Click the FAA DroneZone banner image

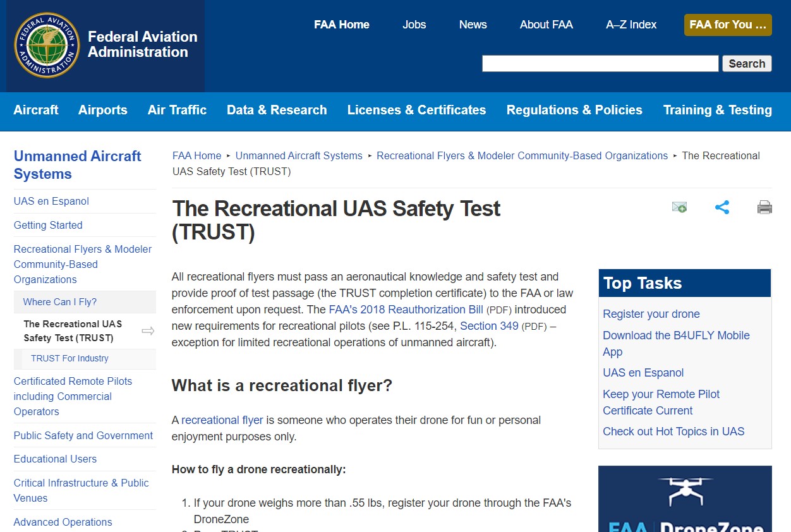(x=685, y=499)
